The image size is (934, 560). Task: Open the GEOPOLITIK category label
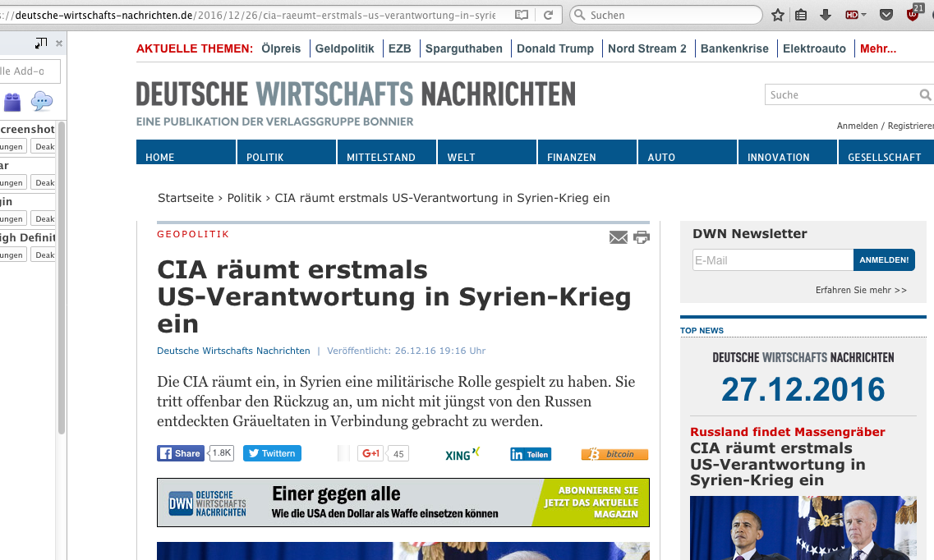193,235
